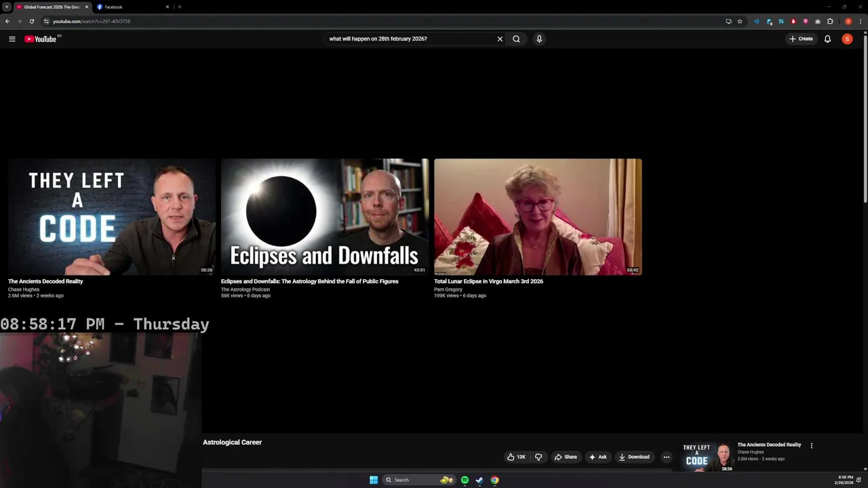The height and width of the screenshot is (488, 868).
Task: Close the Facebook tab
Action: (x=167, y=7)
